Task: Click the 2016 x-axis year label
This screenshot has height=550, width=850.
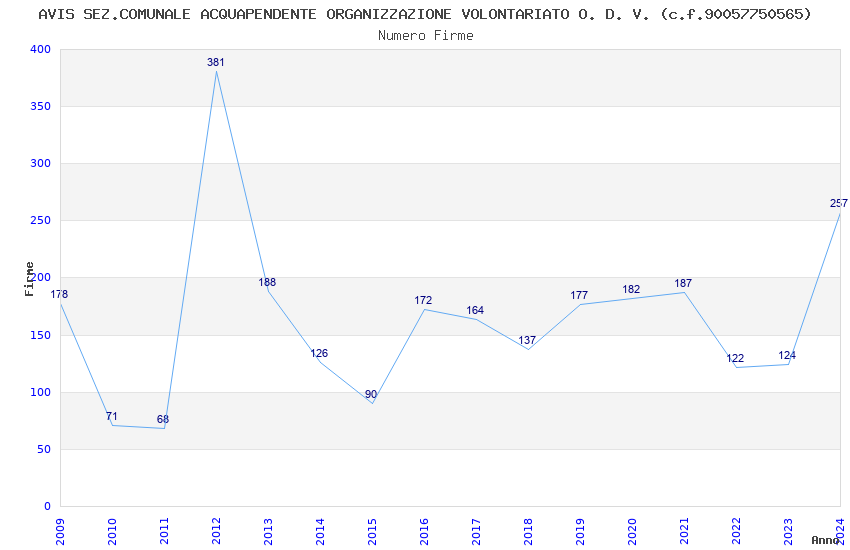Action: click(424, 532)
